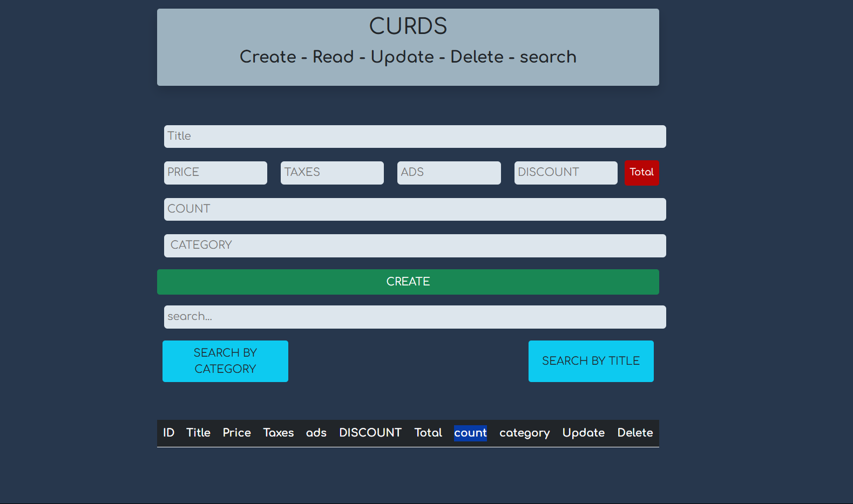
Task: Submit the form with CREATE button
Action: [408, 282]
